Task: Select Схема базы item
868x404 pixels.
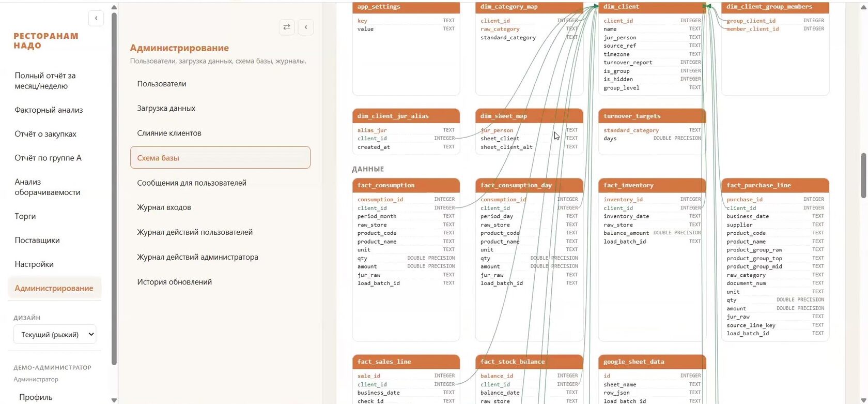Action: pyautogui.click(x=220, y=158)
